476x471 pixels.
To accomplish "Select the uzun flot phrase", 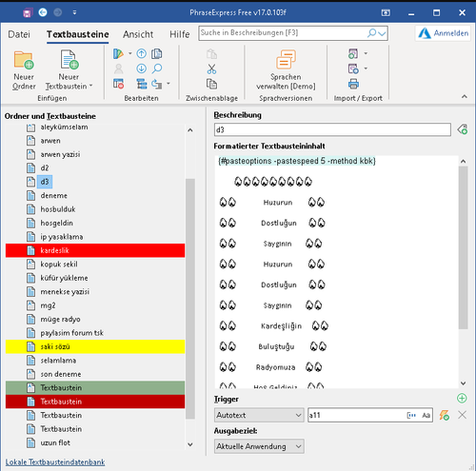I will [x=55, y=442].
